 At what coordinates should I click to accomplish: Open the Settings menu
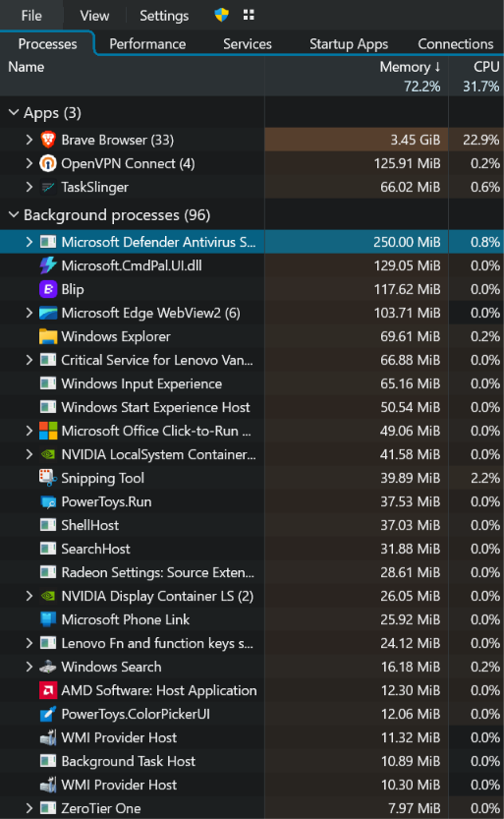point(164,16)
